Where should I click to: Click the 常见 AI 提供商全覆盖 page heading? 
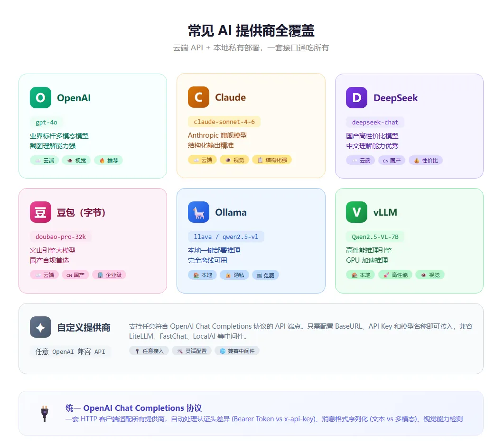click(x=252, y=30)
